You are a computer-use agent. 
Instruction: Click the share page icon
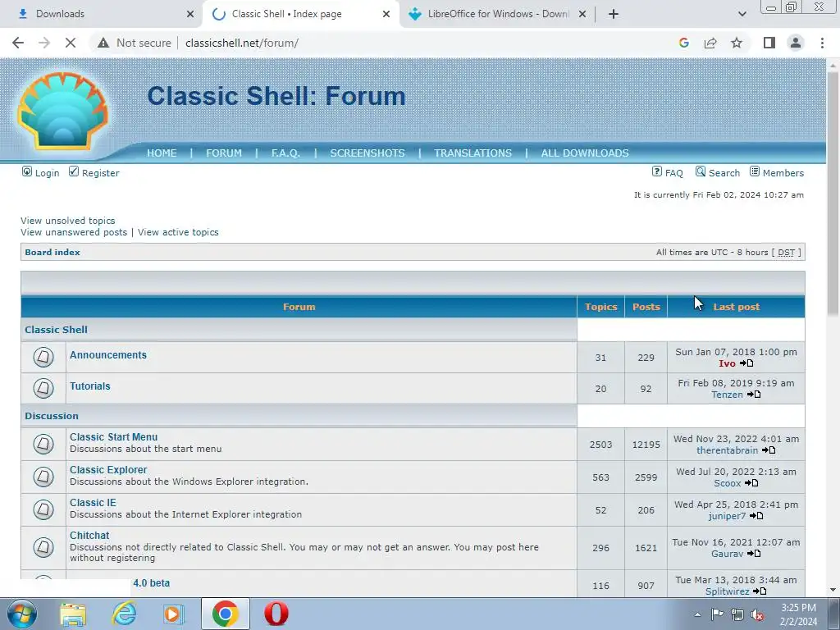point(710,43)
